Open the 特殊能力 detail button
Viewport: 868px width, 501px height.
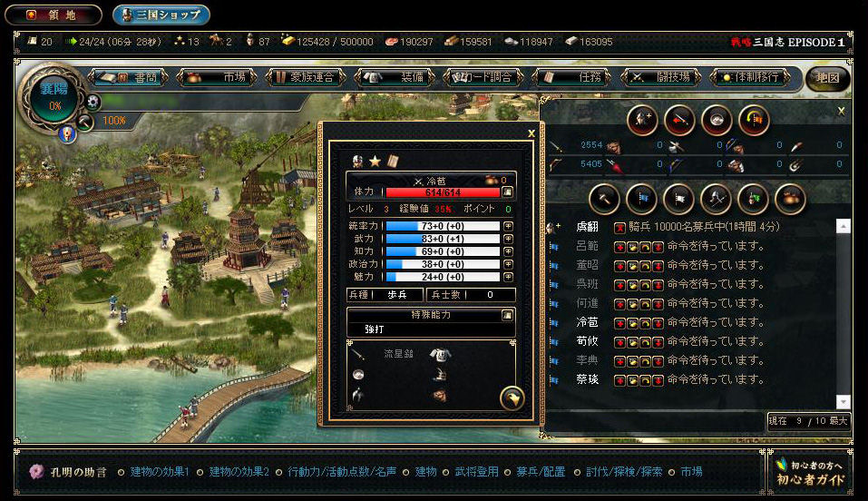[x=507, y=315]
